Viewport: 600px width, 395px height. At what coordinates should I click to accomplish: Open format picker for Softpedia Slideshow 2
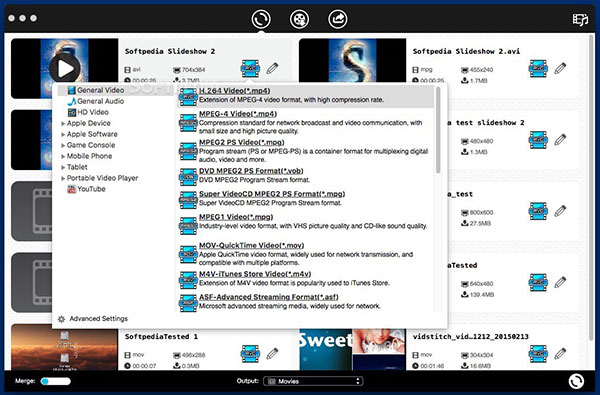pos(250,69)
